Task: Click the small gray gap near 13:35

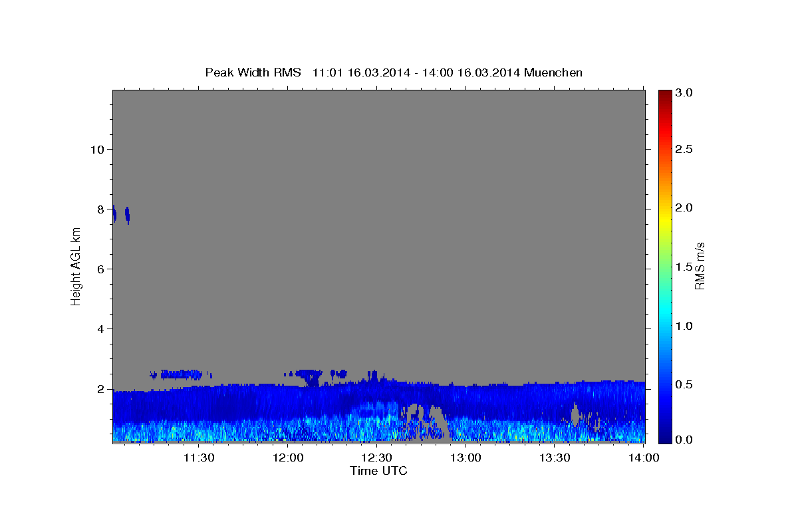Action: pyautogui.click(x=576, y=414)
